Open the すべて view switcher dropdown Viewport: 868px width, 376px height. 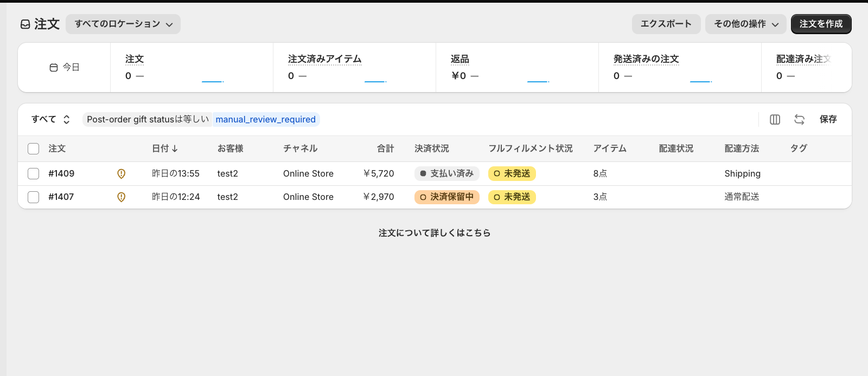coord(50,119)
